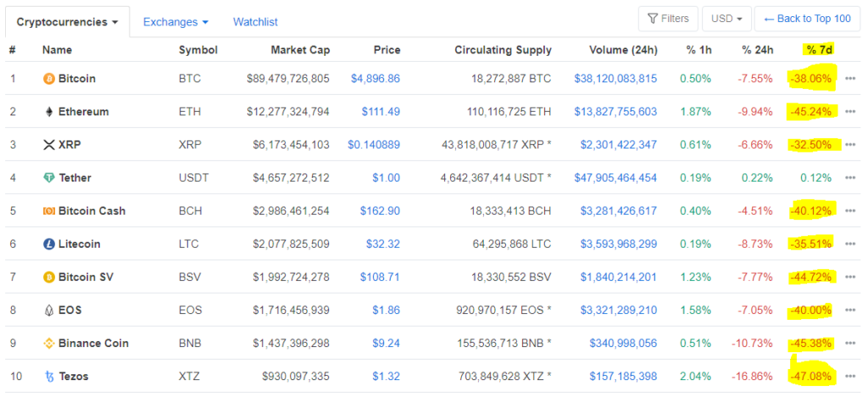This screenshot has height=397, width=868.
Task: Click the Tezos logo icon
Action: 48,377
